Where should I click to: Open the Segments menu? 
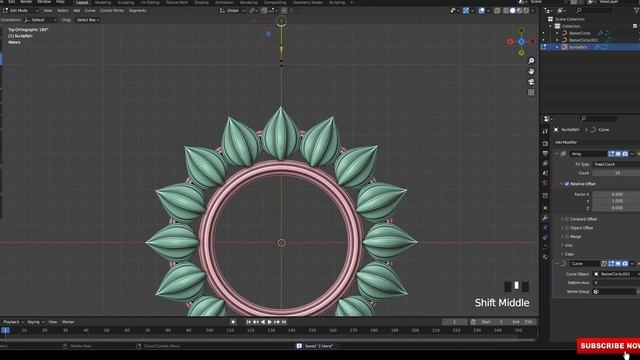[x=138, y=11]
